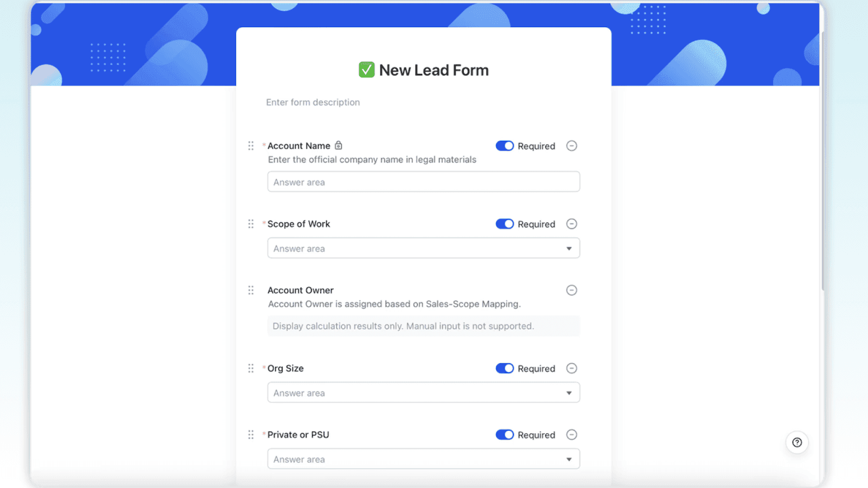
Task: Open the Scope of Work answer dropdown
Action: pyautogui.click(x=569, y=248)
